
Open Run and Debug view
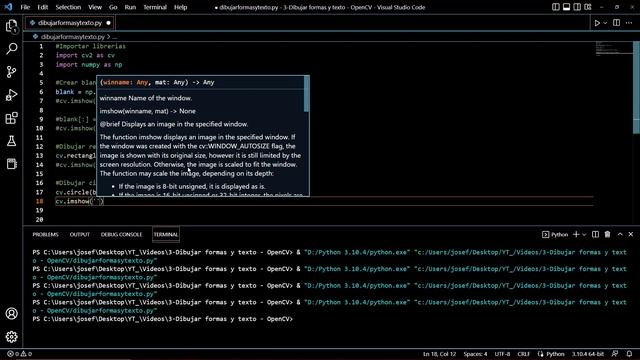click(11, 95)
